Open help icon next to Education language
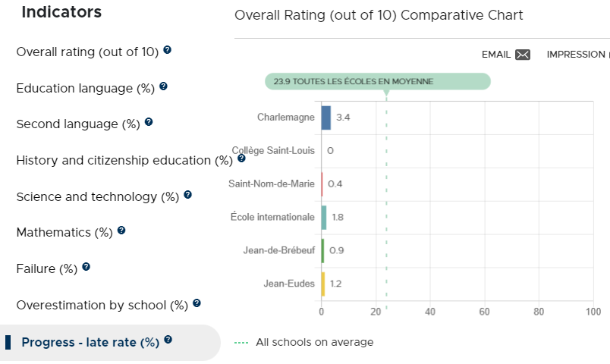 163,86
